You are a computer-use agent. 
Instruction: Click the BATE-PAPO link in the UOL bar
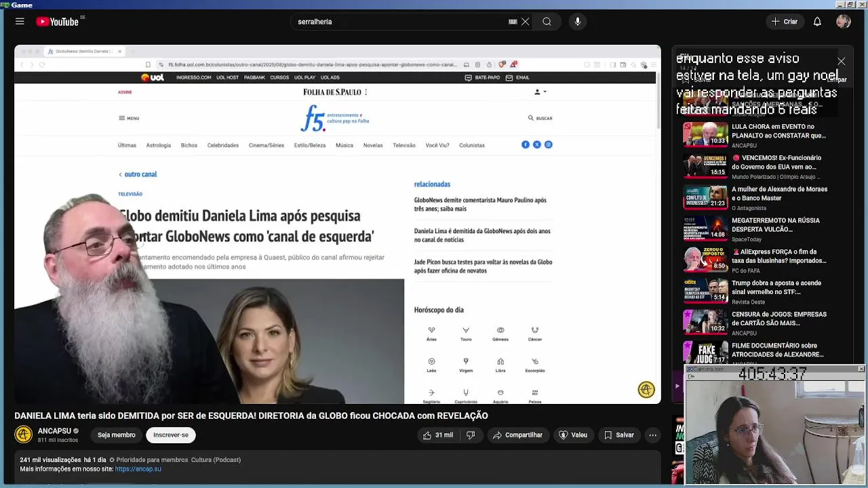pos(482,77)
